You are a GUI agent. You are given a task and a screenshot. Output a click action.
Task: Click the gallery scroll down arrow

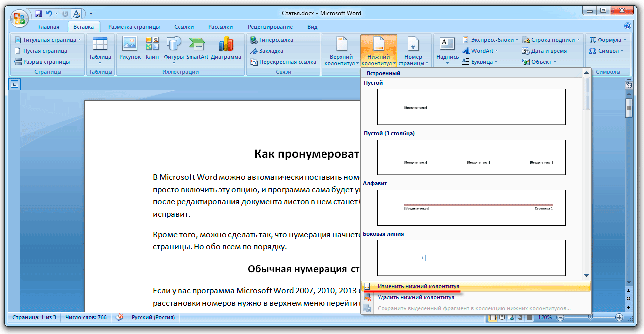tap(587, 275)
